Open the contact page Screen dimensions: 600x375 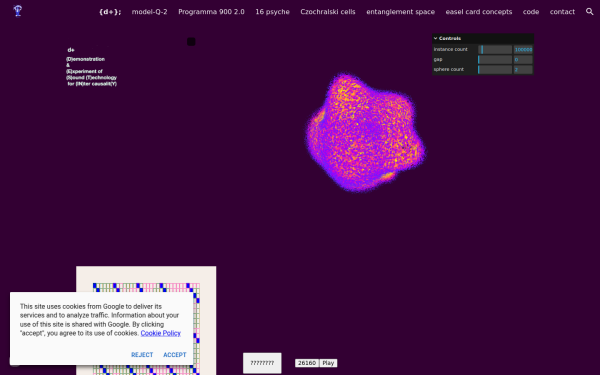(x=562, y=12)
